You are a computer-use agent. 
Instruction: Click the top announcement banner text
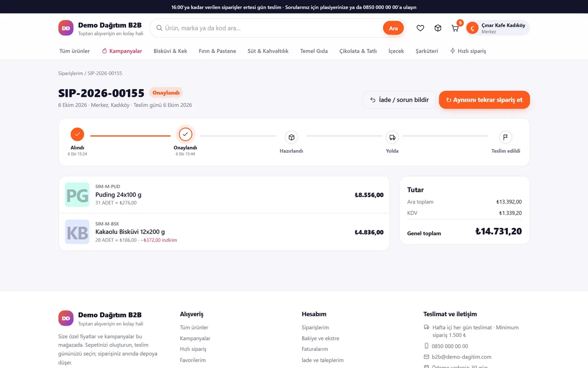pos(294,7)
